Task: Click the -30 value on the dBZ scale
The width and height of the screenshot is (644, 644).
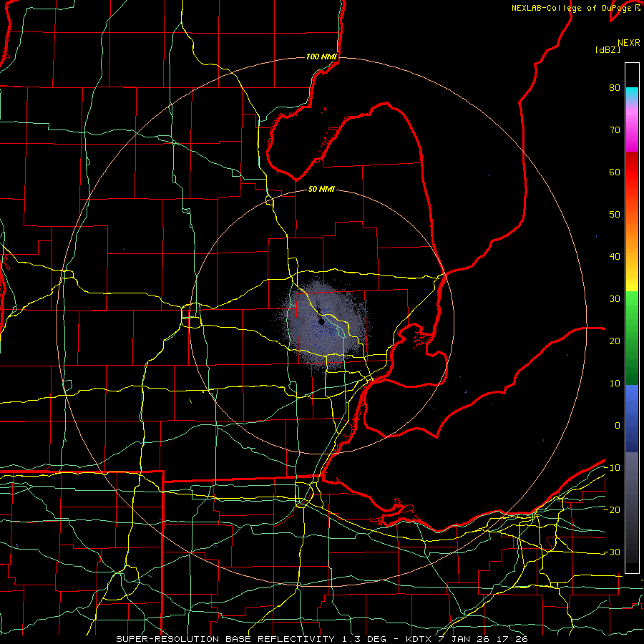Action: tap(612, 552)
